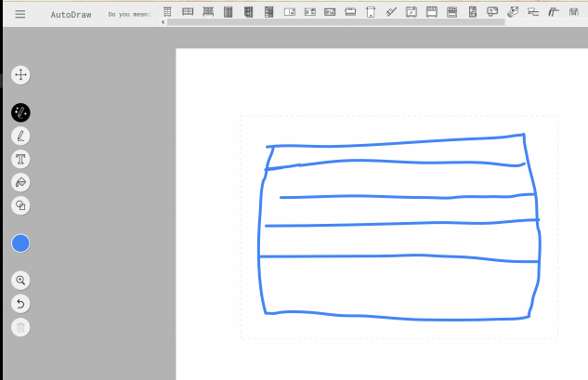Open the hamburger menu
Image resolution: width=588 pixels, height=380 pixels.
coord(20,14)
